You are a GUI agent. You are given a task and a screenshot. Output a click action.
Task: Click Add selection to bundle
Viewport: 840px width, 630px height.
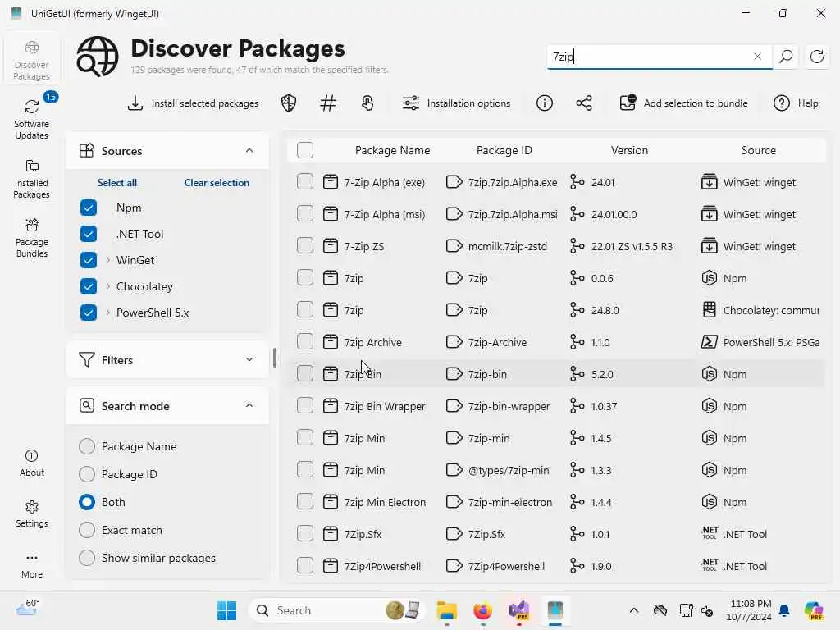pyautogui.click(x=683, y=103)
